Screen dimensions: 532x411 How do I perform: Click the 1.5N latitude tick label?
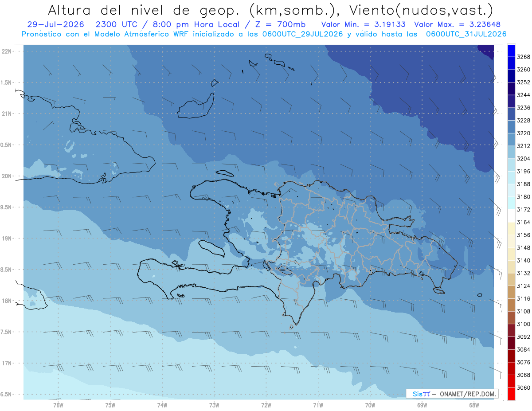[x=6, y=82]
